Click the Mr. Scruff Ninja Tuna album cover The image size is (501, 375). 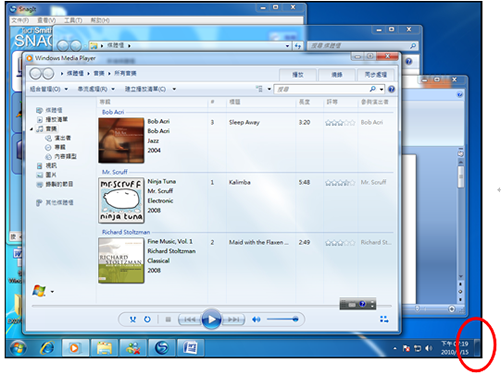[x=121, y=200]
